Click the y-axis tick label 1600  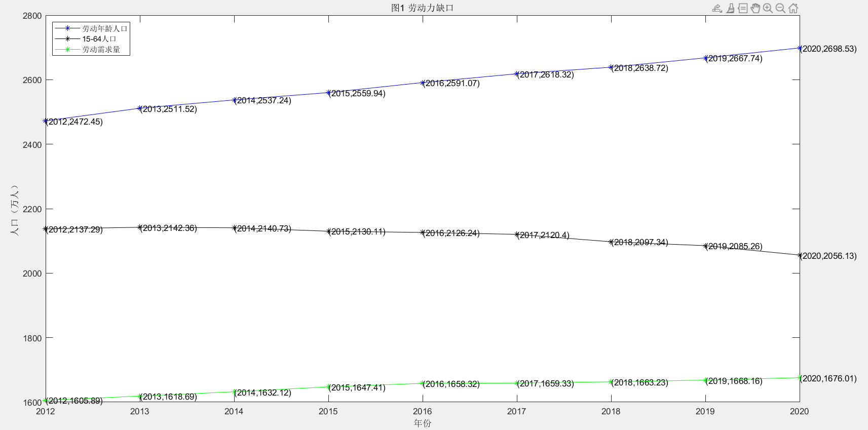32,403
